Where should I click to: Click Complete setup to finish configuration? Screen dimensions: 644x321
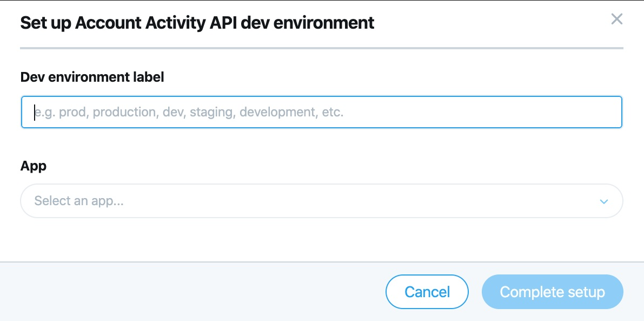click(x=552, y=291)
